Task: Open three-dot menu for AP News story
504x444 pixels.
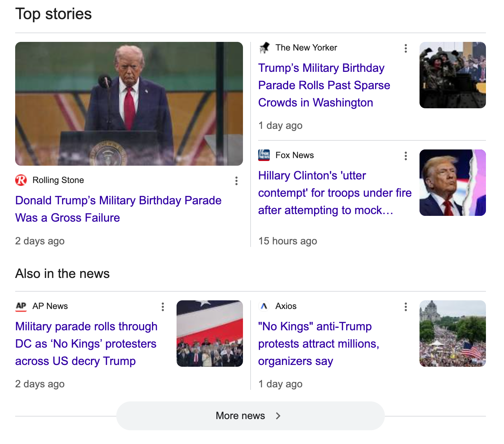Action: point(163,307)
